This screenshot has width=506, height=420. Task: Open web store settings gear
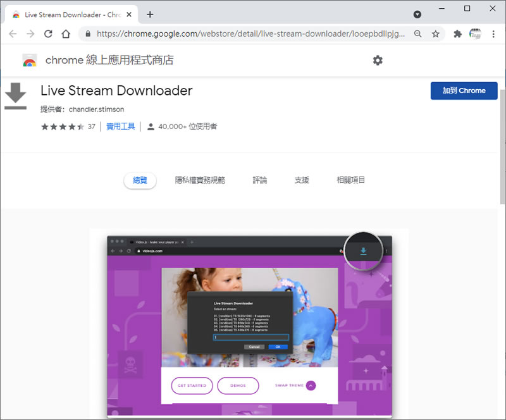tap(378, 60)
